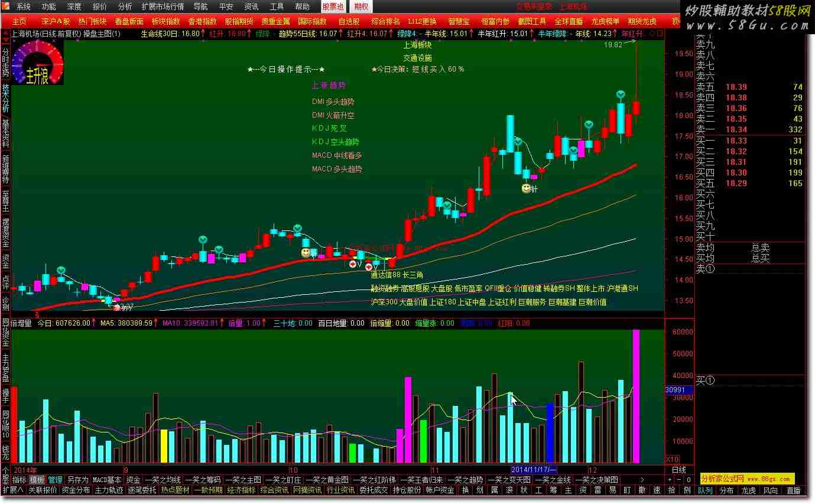The height and width of the screenshot is (504, 815).
Task: Toggle the 管理 button in indicator bar
Action: (x=55, y=480)
